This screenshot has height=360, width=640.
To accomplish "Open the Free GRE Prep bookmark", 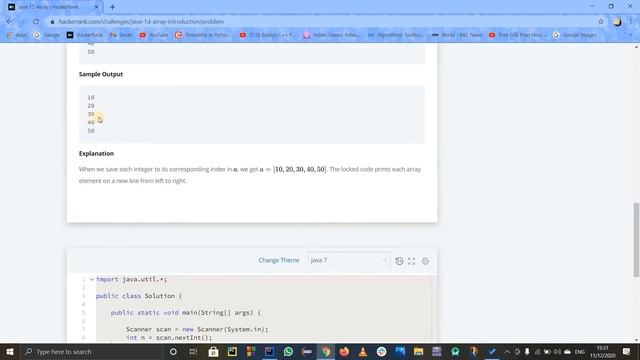I will pyautogui.click(x=518, y=35).
